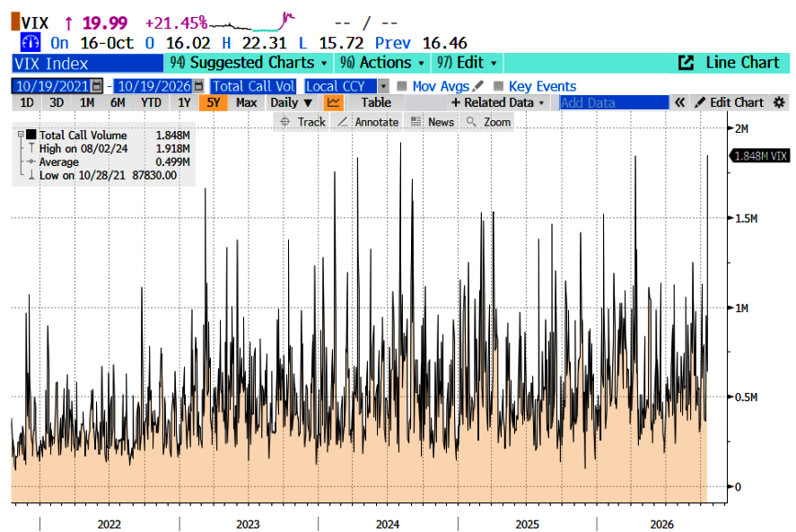Click the black Total Call Volume swatch
Viewport: 796px width, 532px height.
click(x=31, y=135)
